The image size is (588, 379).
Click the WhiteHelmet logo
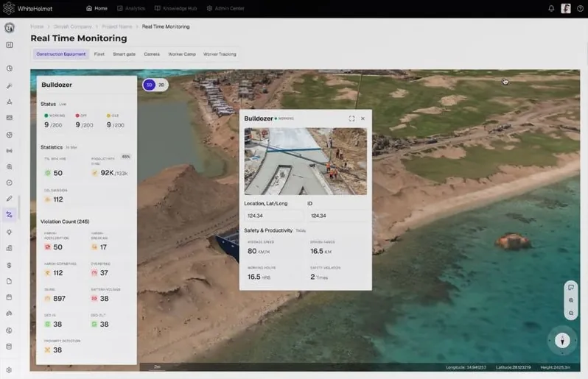28,8
